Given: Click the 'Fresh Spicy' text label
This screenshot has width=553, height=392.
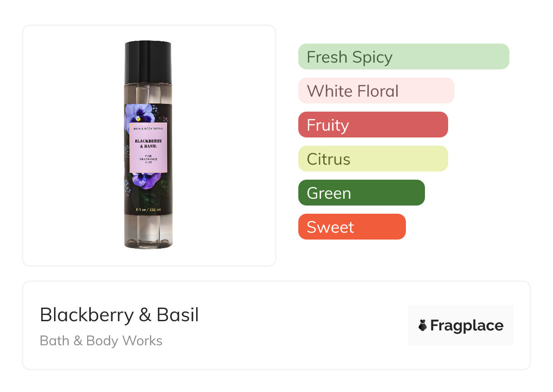Looking at the screenshot, I should [350, 57].
